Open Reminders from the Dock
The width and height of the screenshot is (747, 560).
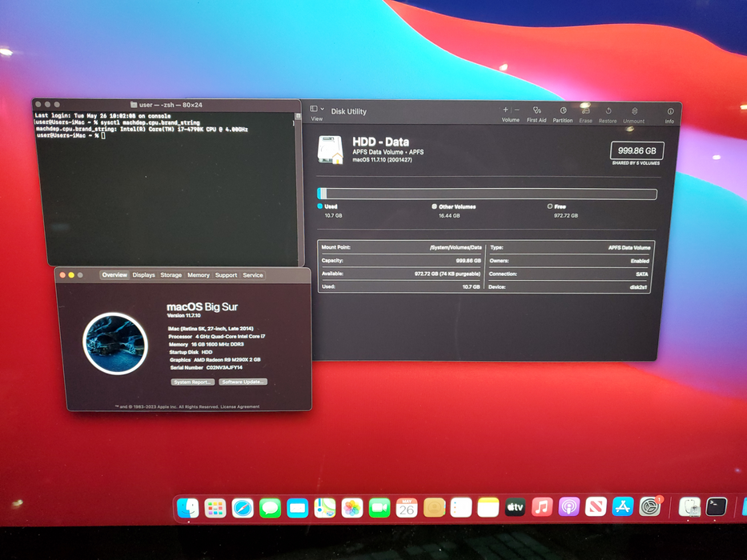pos(460,508)
